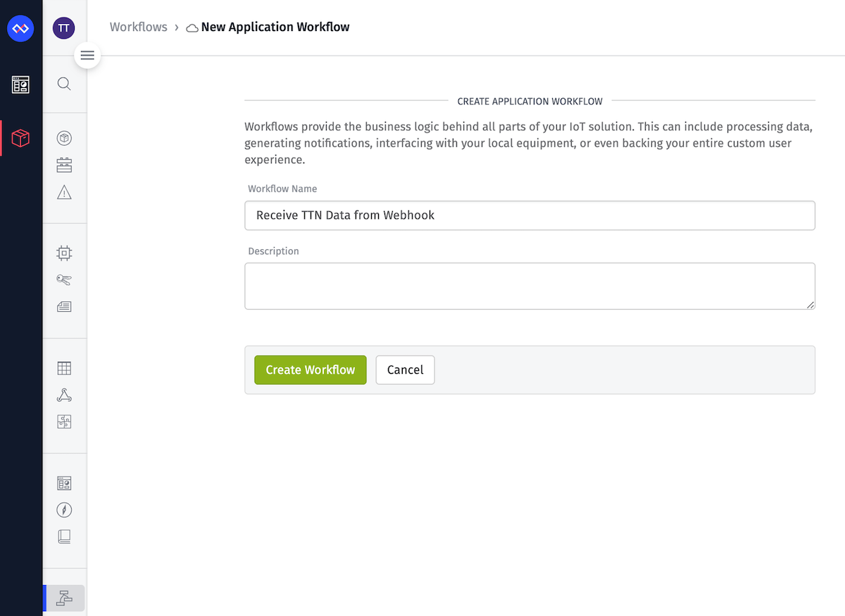Click the Cancel button
This screenshot has height=616, width=845.
[x=405, y=370]
